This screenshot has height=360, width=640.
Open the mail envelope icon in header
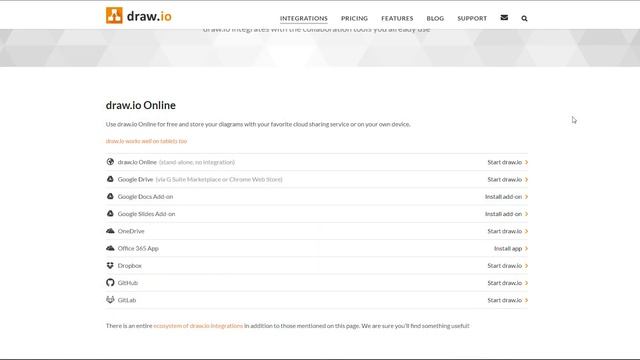click(x=504, y=18)
